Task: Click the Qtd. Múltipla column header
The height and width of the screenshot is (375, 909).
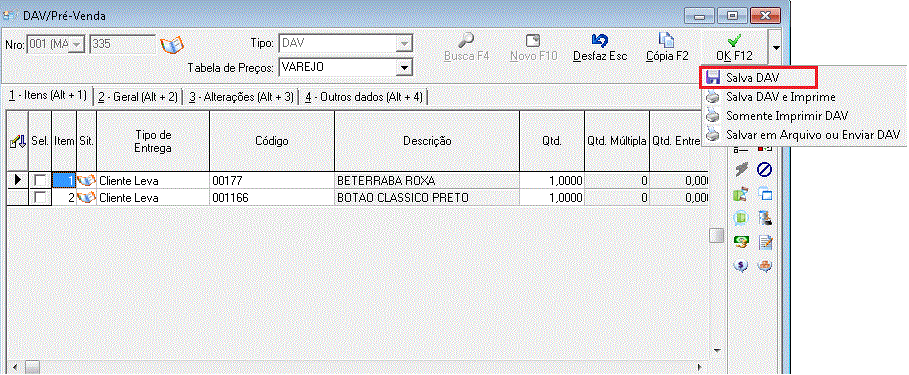Action: [x=617, y=141]
